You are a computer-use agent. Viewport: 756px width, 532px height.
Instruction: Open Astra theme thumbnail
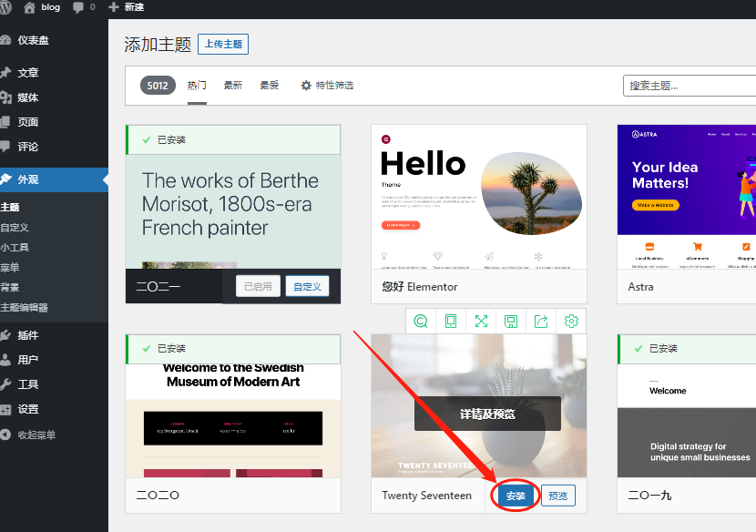(x=687, y=197)
